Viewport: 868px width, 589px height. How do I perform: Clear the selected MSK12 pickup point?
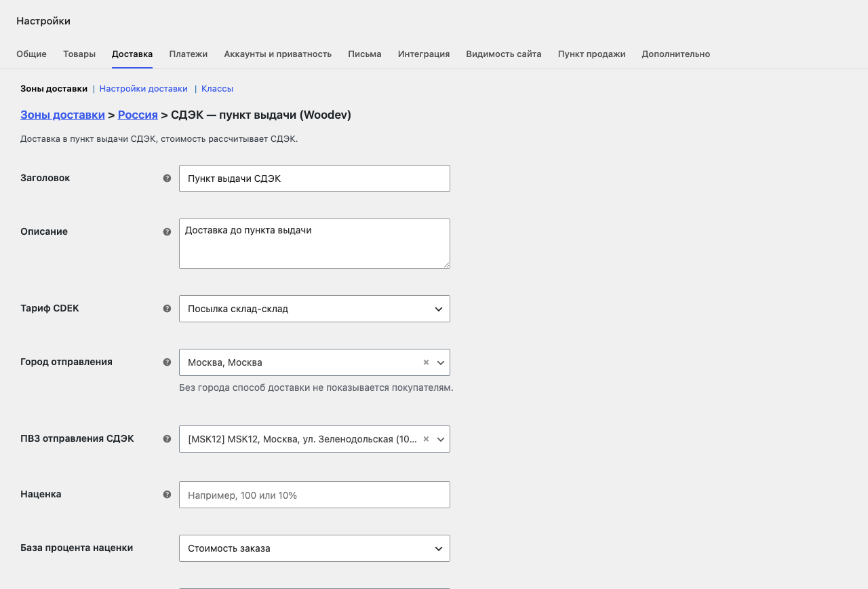[426, 439]
